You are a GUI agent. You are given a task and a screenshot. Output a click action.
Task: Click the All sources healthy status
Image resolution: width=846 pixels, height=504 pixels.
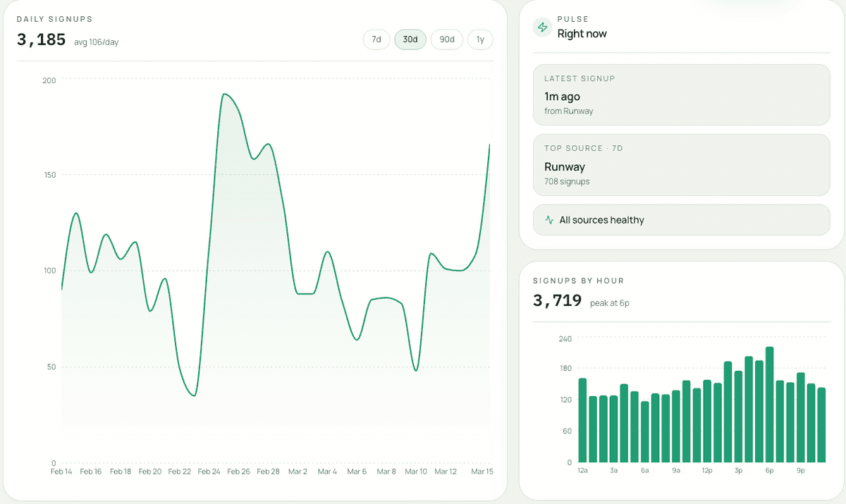point(681,220)
